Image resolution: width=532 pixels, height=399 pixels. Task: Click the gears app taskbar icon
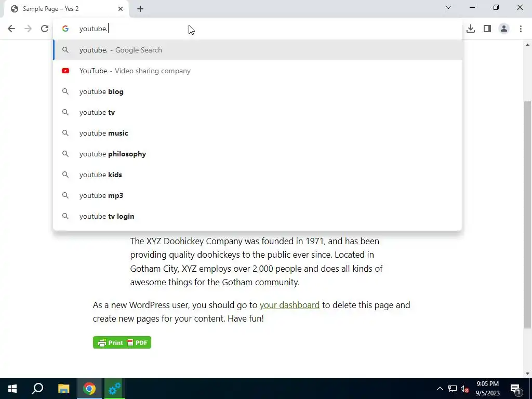pos(115,389)
